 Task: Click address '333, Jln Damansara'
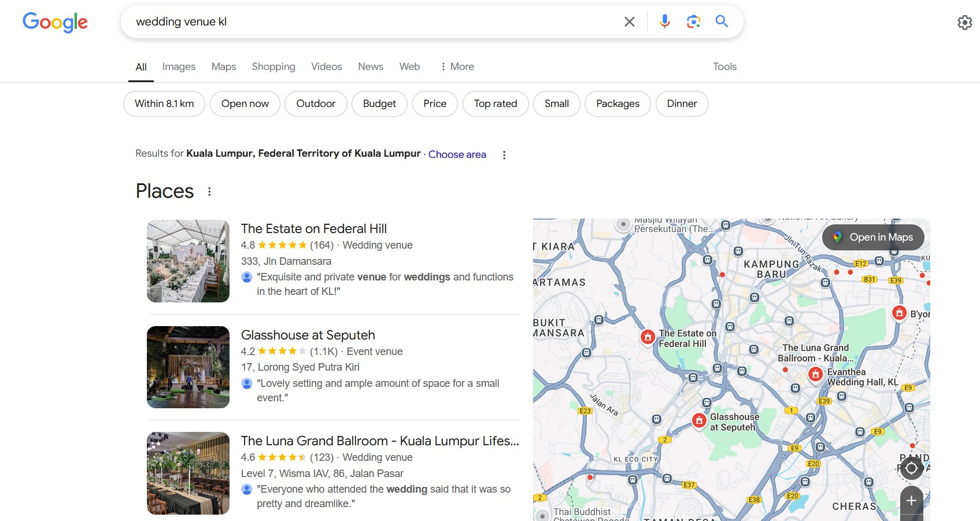click(x=286, y=261)
